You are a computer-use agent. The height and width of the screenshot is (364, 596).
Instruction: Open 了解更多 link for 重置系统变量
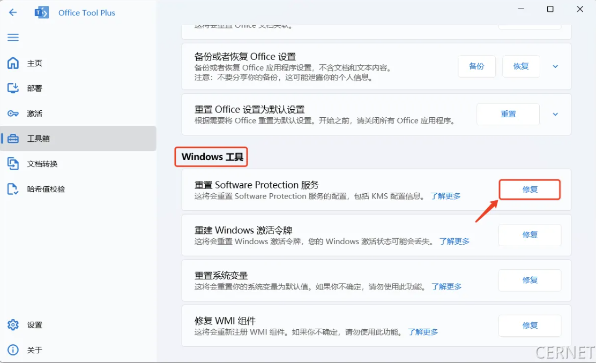click(446, 287)
